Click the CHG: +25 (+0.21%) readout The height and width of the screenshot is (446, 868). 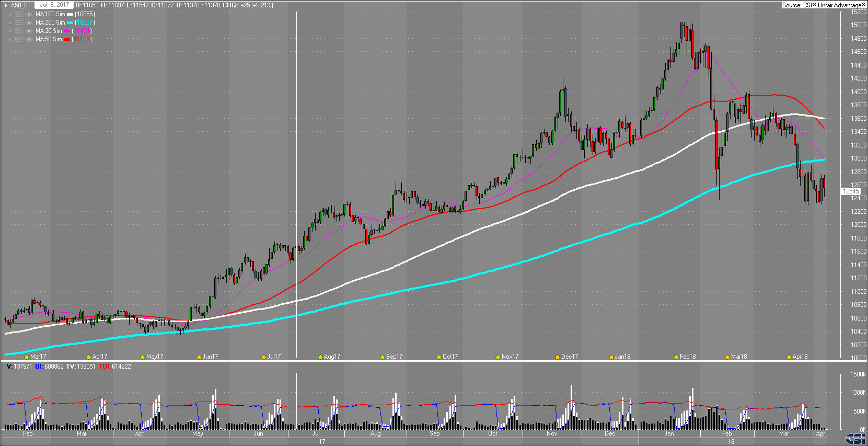pos(248,5)
